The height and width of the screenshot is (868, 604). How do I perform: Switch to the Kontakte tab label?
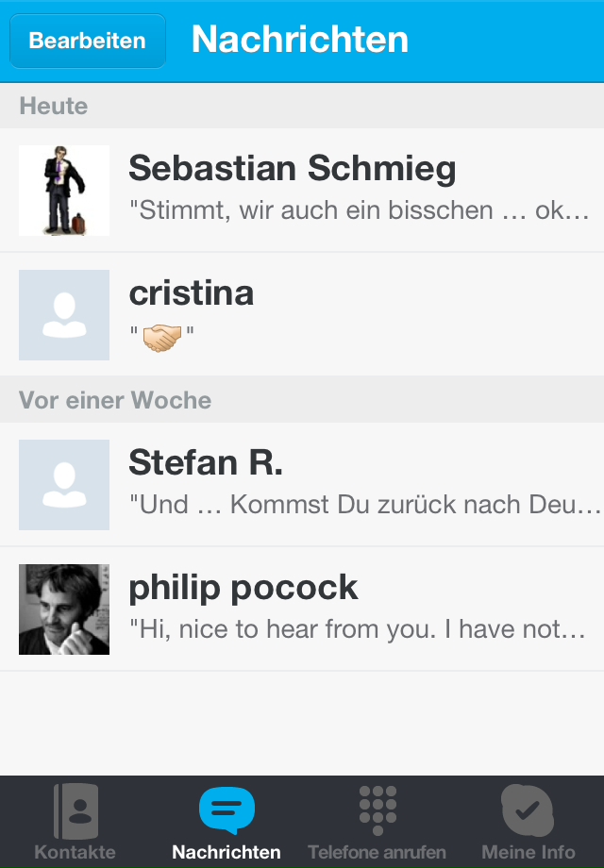tap(75, 852)
